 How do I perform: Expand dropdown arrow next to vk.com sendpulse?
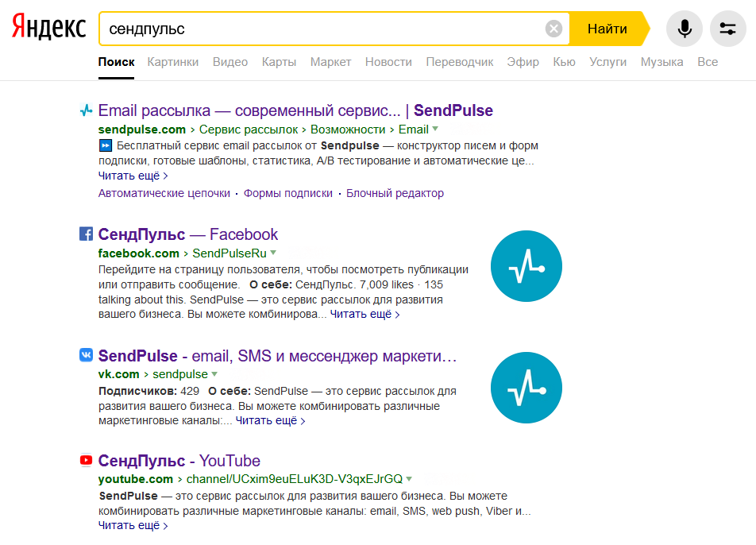[x=214, y=373]
